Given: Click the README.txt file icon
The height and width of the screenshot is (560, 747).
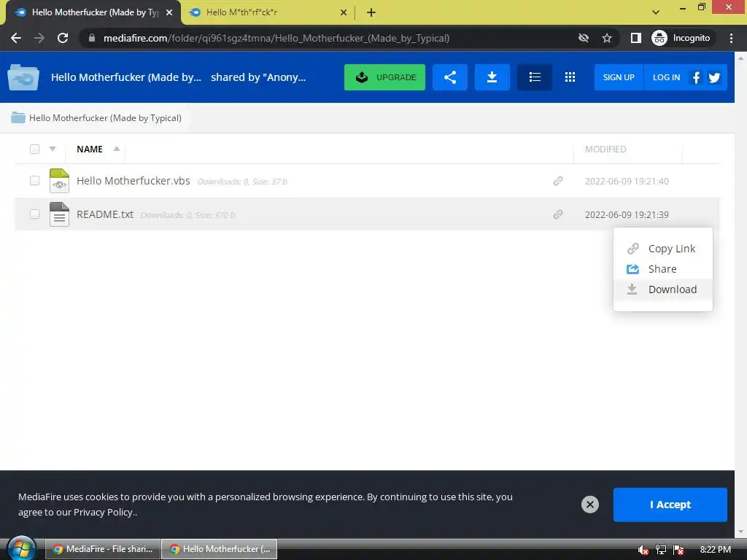Looking at the screenshot, I should tap(59, 214).
